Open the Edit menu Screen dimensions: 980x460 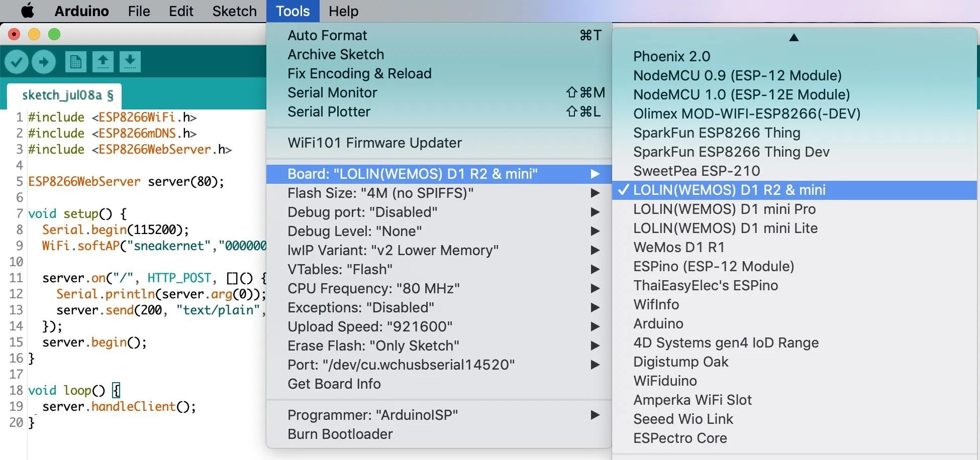(x=181, y=11)
